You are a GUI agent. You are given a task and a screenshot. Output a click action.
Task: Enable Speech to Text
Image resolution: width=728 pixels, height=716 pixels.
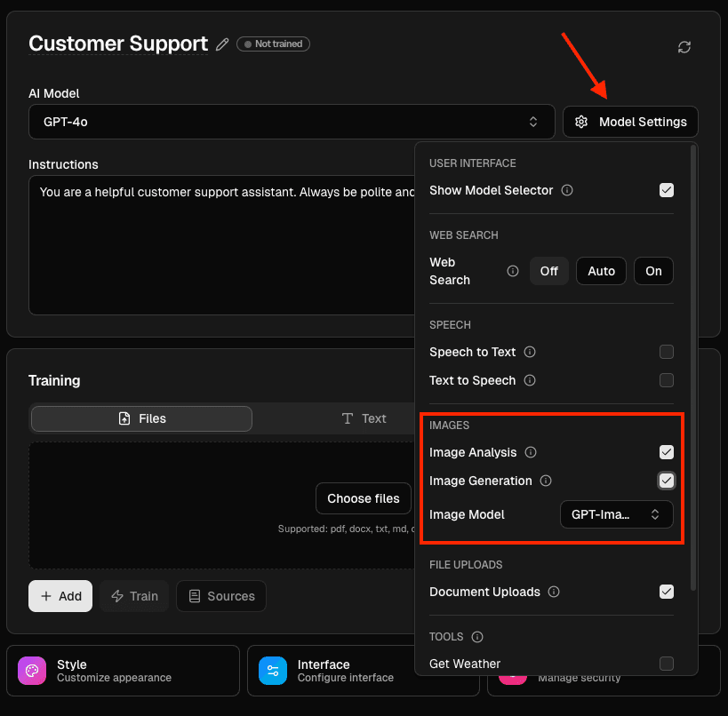click(666, 352)
